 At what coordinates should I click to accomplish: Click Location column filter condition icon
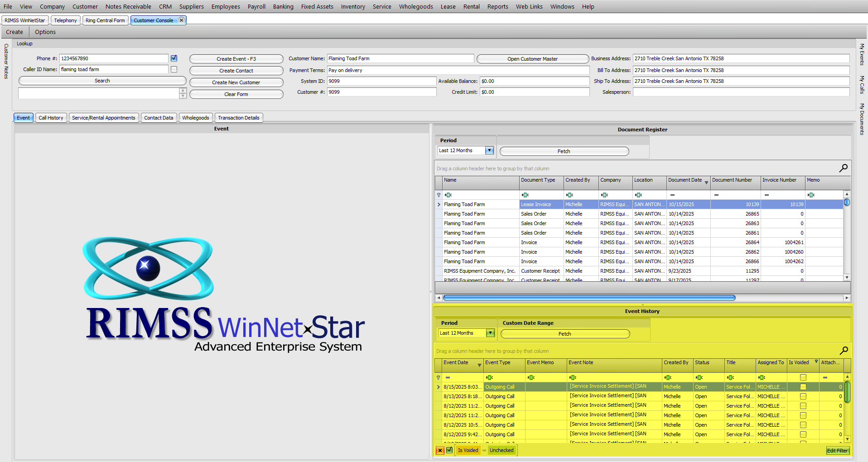point(638,195)
